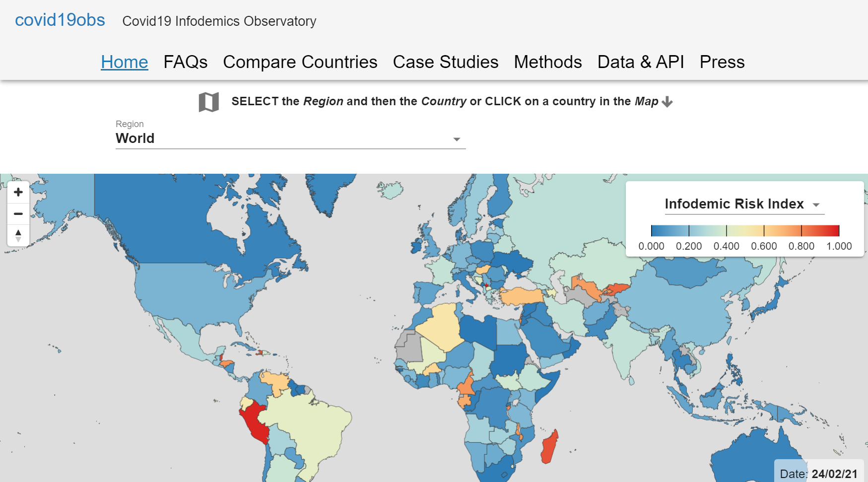Click the Region dropdown arrow
The height and width of the screenshot is (482, 868).
[x=457, y=139]
